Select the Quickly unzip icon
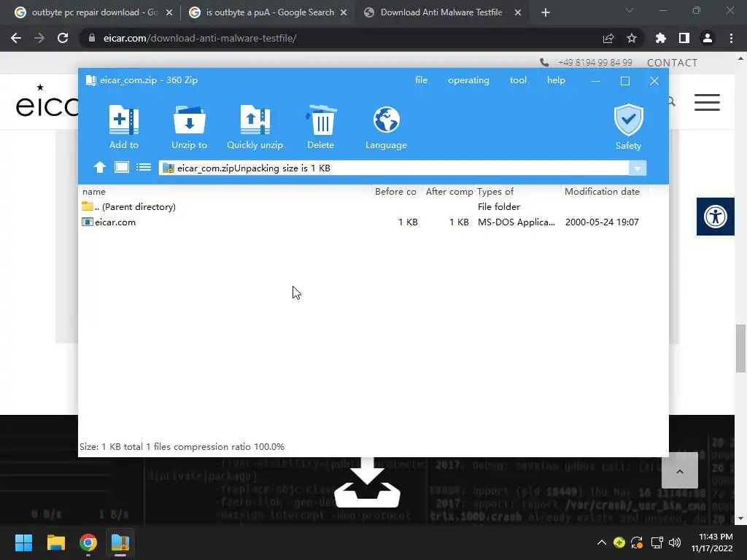The height and width of the screenshot is (560, 747). tap(255, 120)
